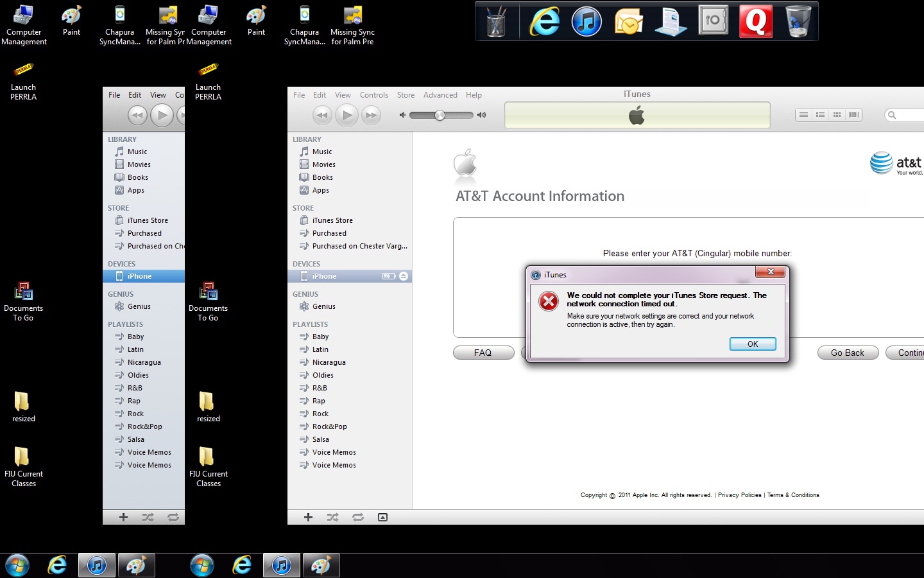This screenshot has width=924, height=578.
Task: Click the leftmost iTunes taskbar button
Action: click(x=97, y=566)
